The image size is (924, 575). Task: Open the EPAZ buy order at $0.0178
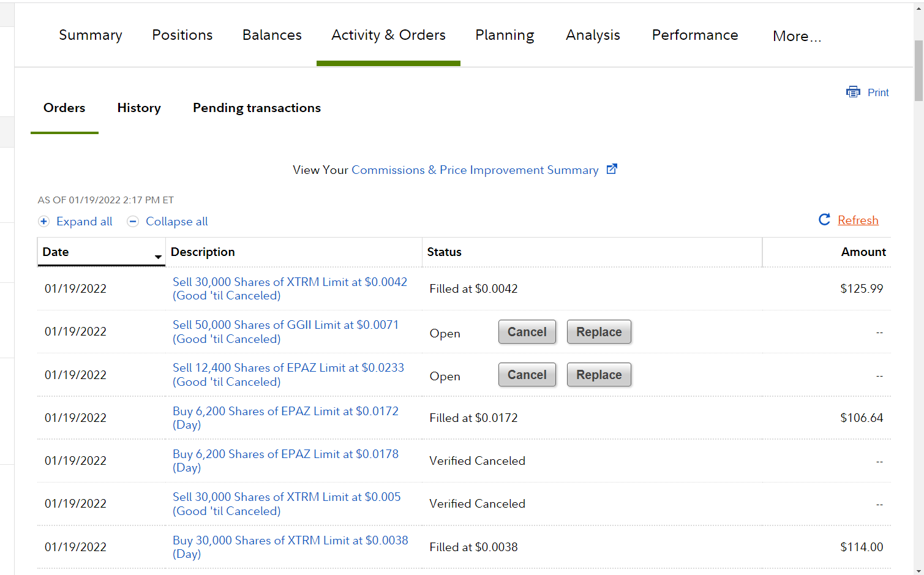tap(285, 454)
